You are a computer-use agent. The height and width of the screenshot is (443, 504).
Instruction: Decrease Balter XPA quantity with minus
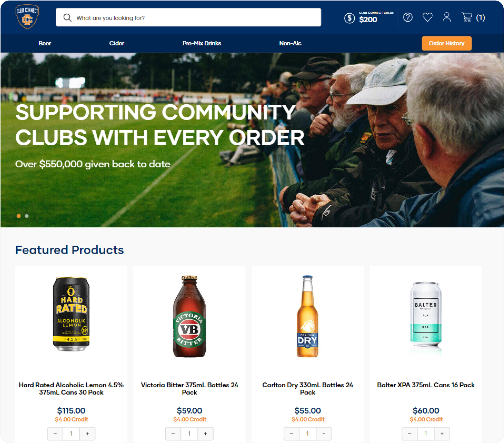(409, 434)
